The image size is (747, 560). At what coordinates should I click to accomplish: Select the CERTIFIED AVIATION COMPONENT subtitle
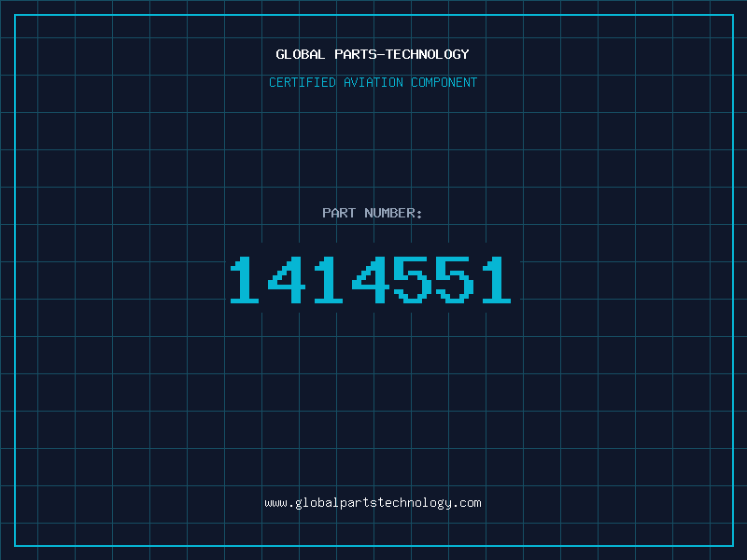373,82
